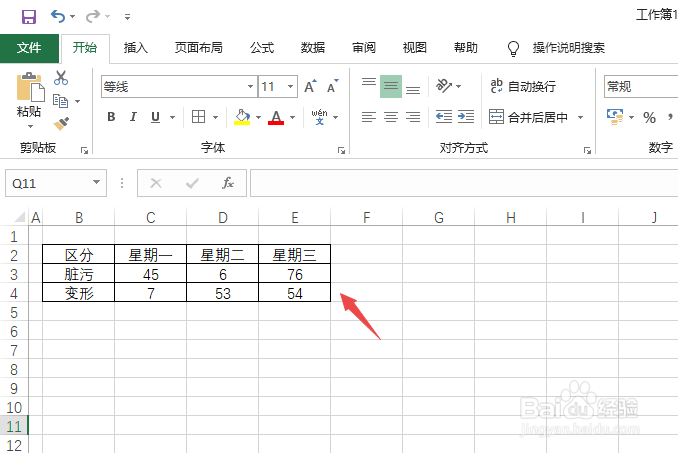Image resolution: width=678 pixels, height=453 pixels.
Task: Open the 帮助 tab
Action: 466,48
